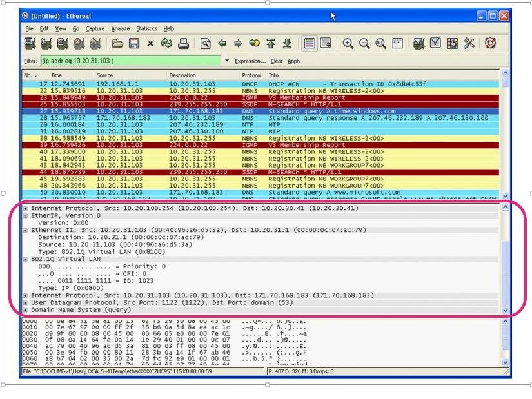Screen dimensions: 532x399
Task: Open the Analyze menu
Action: click(x=121, y=29)
